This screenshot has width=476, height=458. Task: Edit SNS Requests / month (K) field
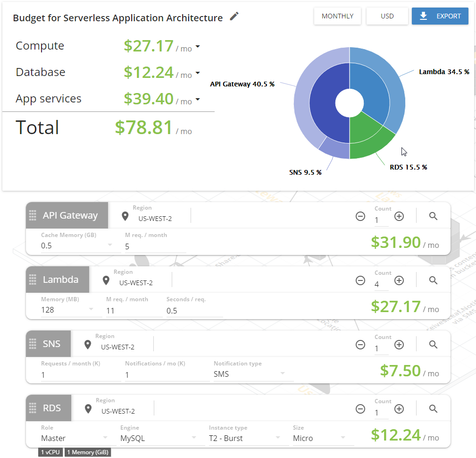pos(81,375)
